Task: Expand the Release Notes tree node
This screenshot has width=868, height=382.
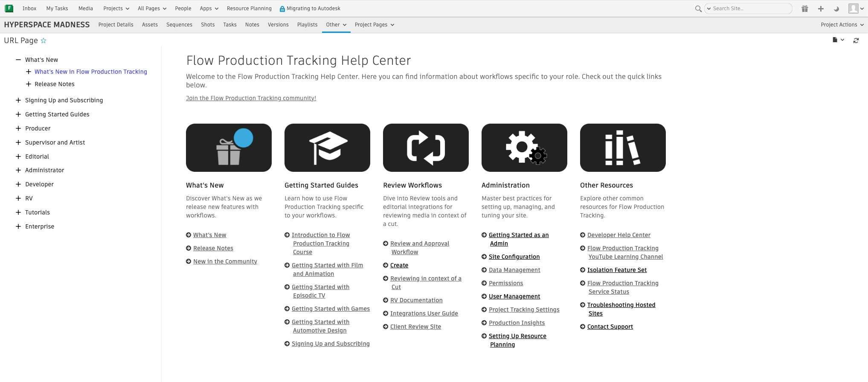Action: (28, 84)
